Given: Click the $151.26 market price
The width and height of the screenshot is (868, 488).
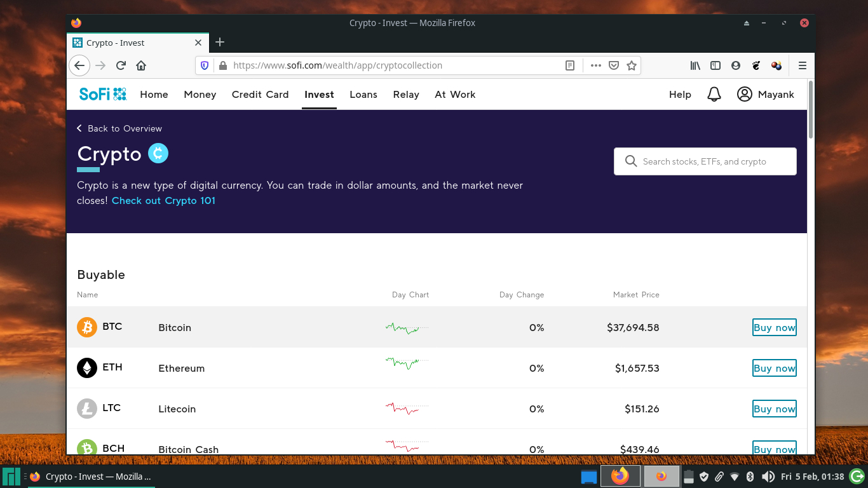Looking at the screenshot, I should (x=642, y=409).
